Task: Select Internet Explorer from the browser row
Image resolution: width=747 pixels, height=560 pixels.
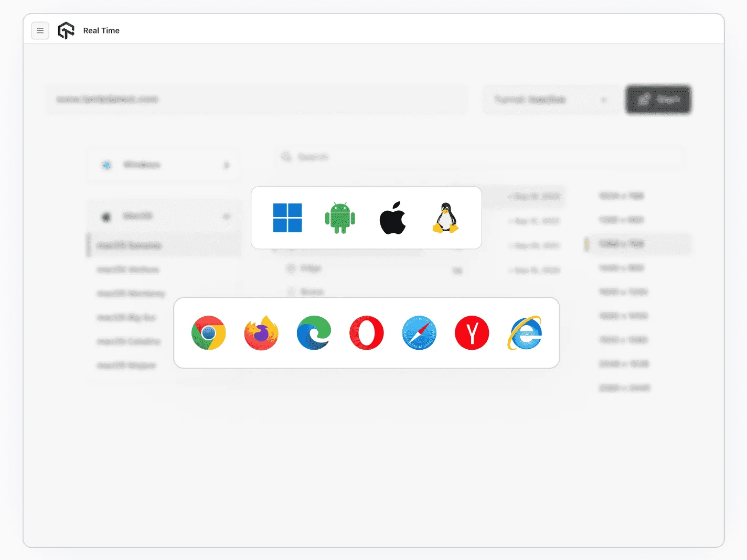Action: pos(525,333)
